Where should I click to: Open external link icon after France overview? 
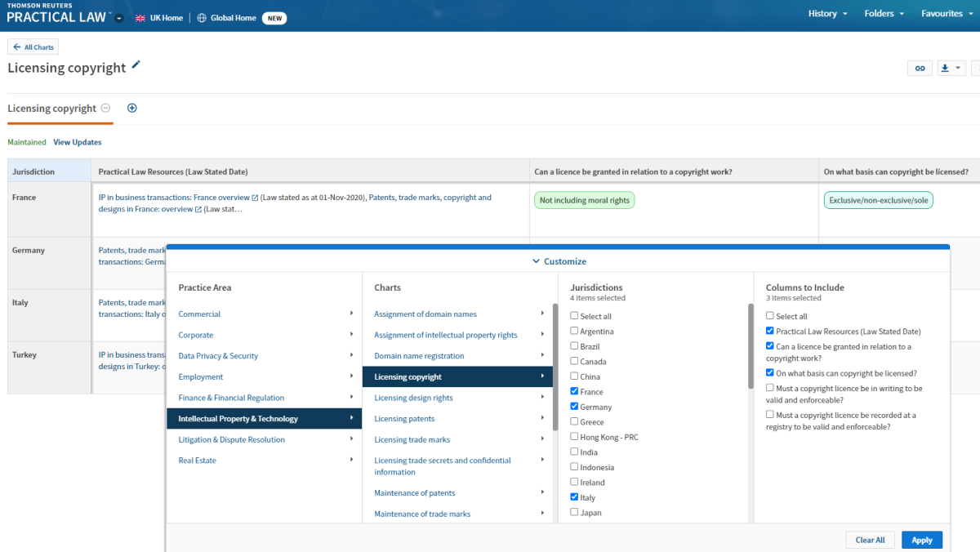click(256, 198)
